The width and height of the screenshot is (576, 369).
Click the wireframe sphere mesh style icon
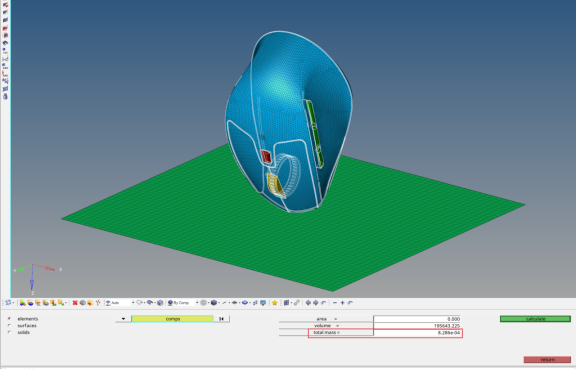click(x=203, y=303)
